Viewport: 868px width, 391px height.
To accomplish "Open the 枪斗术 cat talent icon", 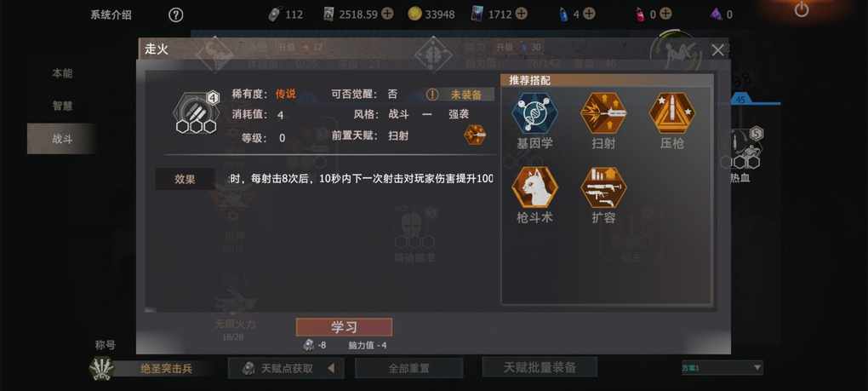I will 534,187.
